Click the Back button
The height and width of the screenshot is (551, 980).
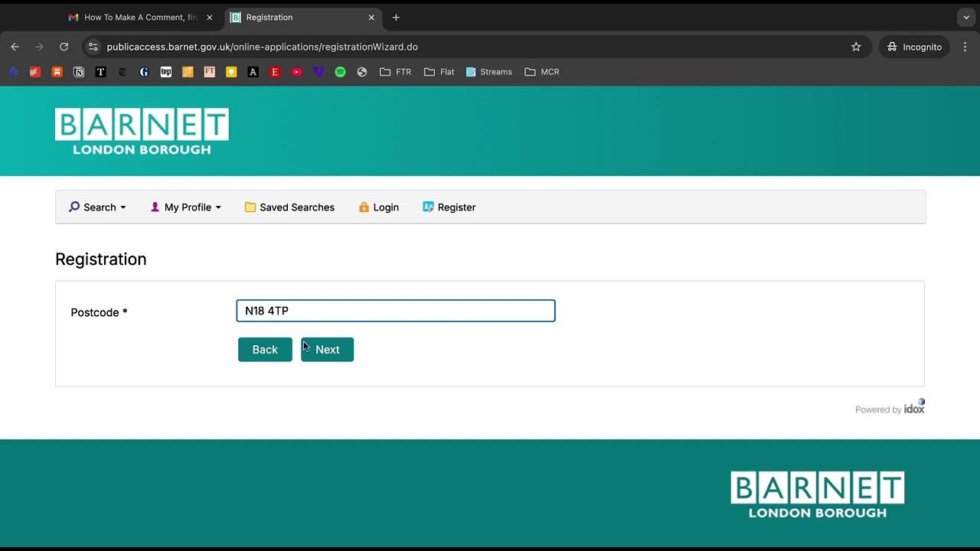point(265,350)
